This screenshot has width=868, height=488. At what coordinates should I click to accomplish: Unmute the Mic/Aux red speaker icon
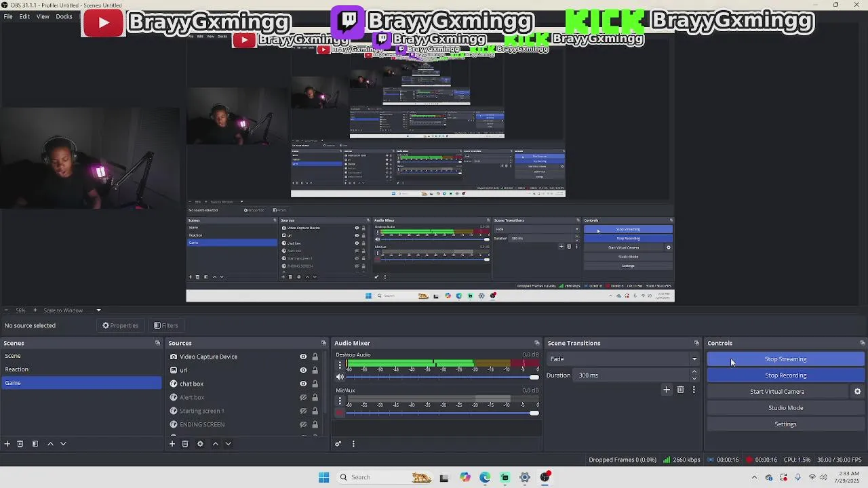point(340,413)
